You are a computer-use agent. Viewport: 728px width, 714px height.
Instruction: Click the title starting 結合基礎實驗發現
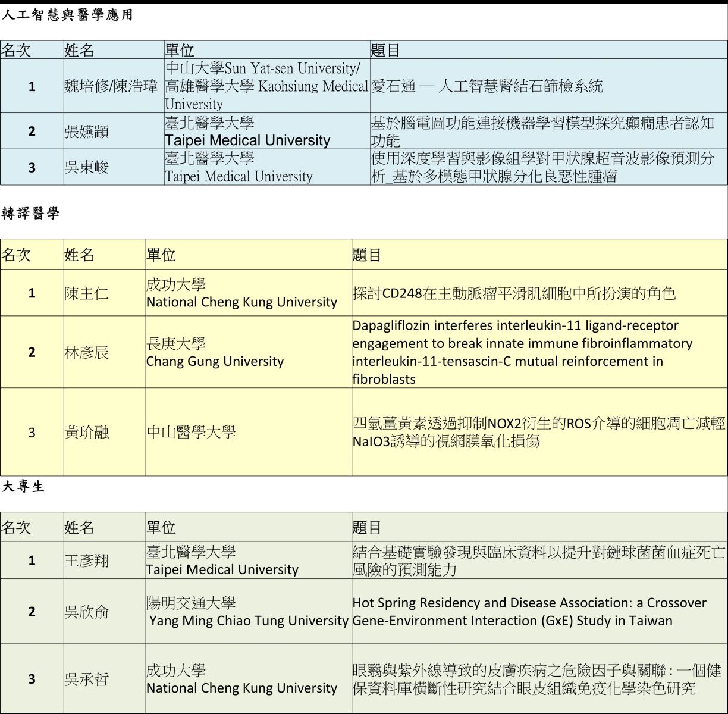[539, 560]
